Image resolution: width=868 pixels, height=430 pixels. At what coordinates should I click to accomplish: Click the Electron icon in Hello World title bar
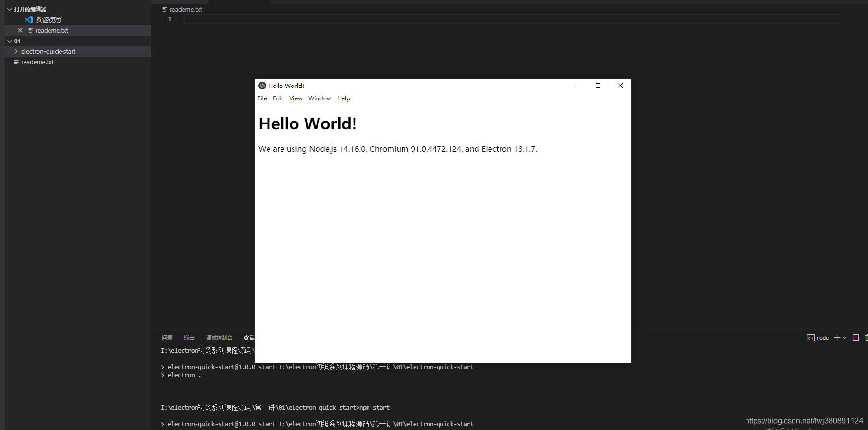(x=262, y=86)
